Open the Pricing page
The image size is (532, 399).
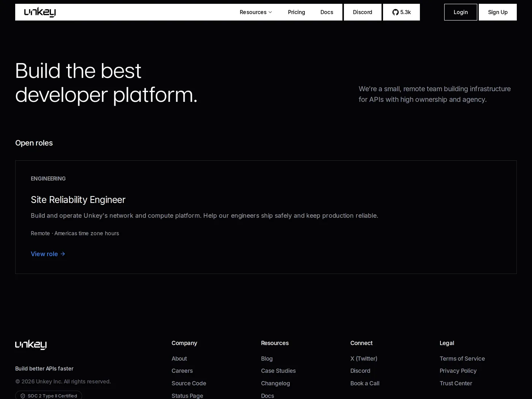(296, 12)
